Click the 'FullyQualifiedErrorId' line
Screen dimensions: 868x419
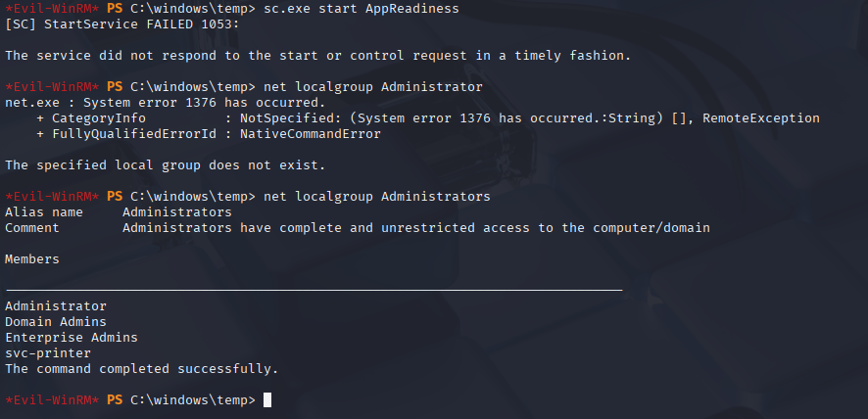pyautogui.click(x=209, y=134)
